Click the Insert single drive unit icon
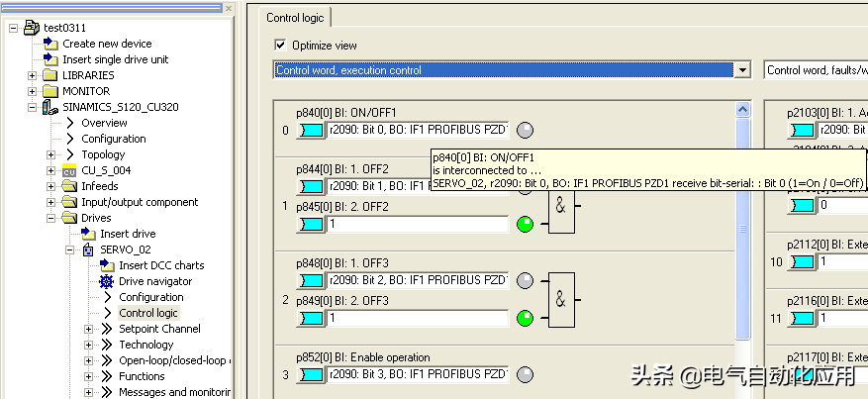 51,59
